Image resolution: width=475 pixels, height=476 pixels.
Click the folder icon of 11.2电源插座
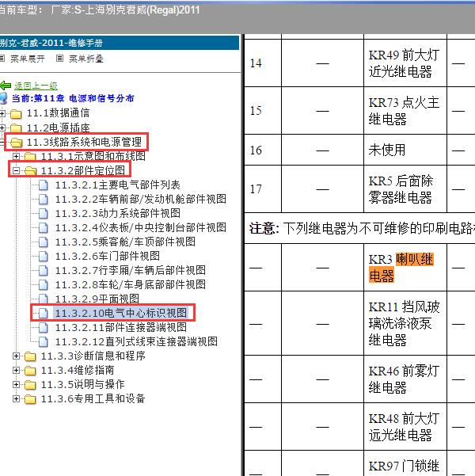(x=16, y=128)
